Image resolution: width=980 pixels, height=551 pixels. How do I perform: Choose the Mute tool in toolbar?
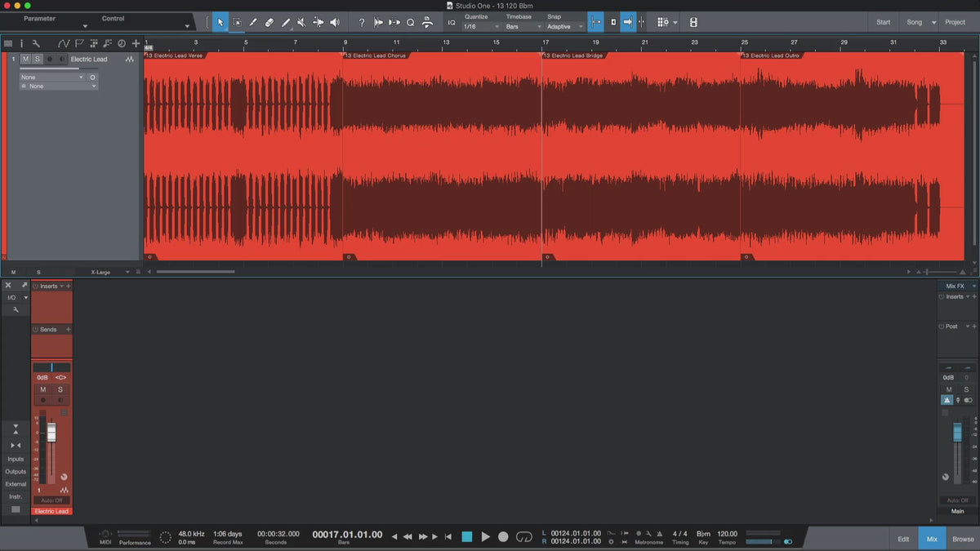pyautogui.click(x=301, y=23)
